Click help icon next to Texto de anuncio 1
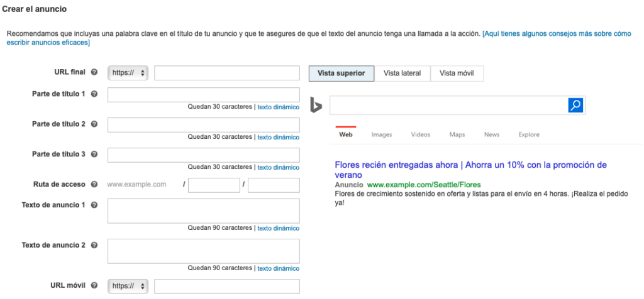The width and height of the screenshot is (644, 299). 94,205
